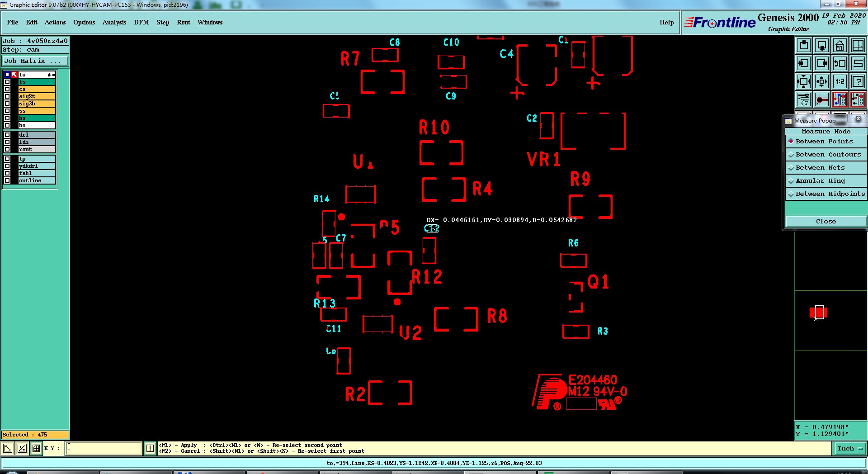Toggle display checkbox for layer to
The height and width of the screenshot is (474, 868).
[7, 75]
